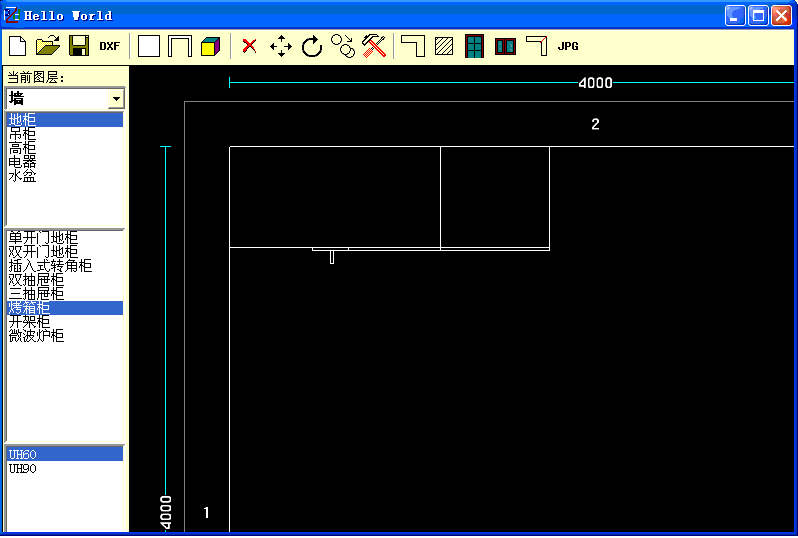The height and width of the screenshot is (538, 798).
Task: Minimize the Hello World window
Action: click(x=735, y=15)
